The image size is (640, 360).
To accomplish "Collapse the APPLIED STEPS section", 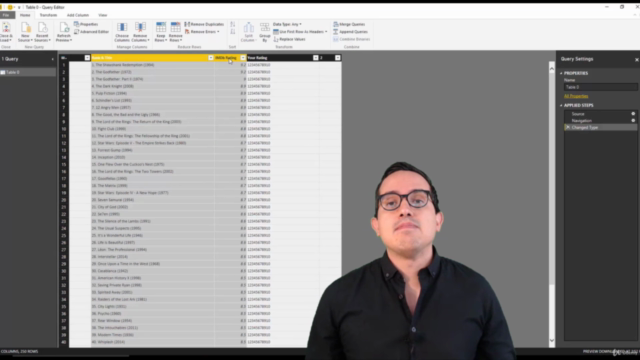I will [x=561, y=105].
